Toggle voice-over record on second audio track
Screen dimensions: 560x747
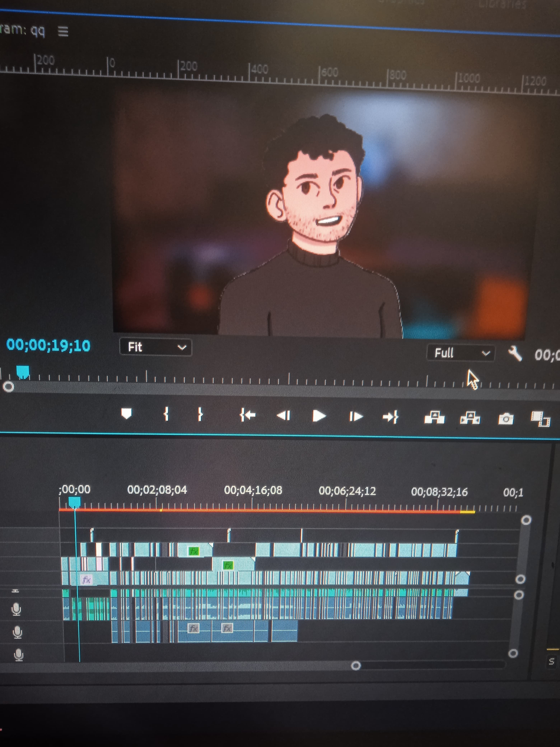pos(18,632)
